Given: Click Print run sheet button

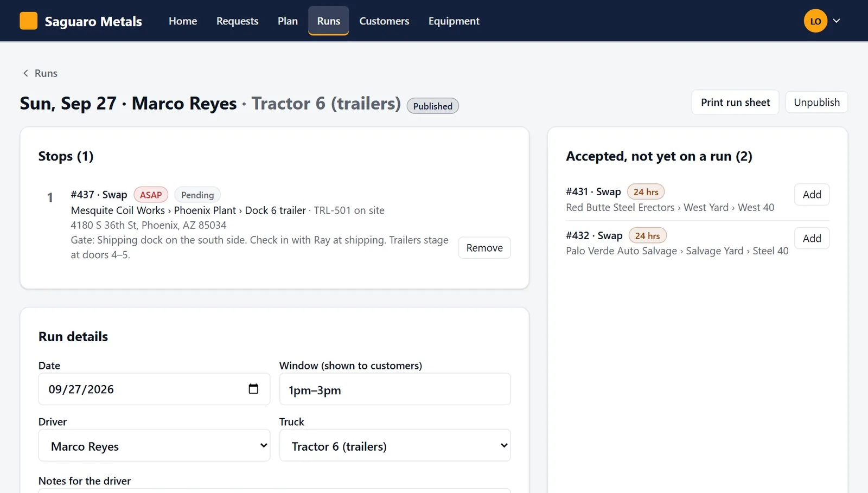Looking at the screenshot, I should point(735,103).
